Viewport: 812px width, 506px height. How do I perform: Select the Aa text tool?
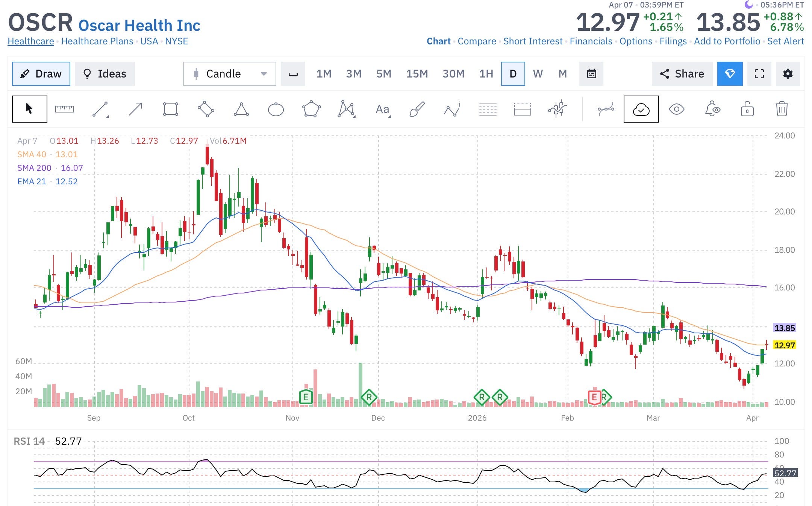(x=383, y=109)
